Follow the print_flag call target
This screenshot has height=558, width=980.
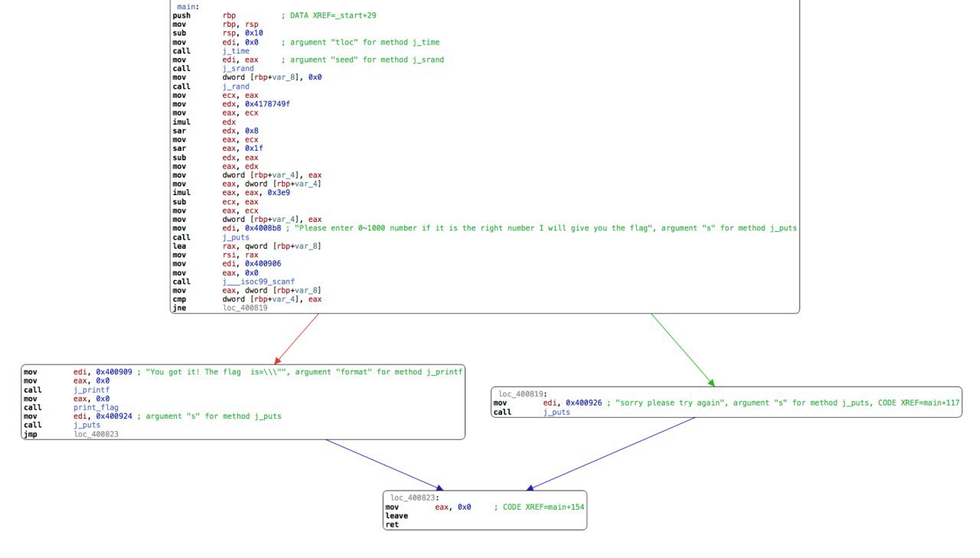click(x=96, y=407)
